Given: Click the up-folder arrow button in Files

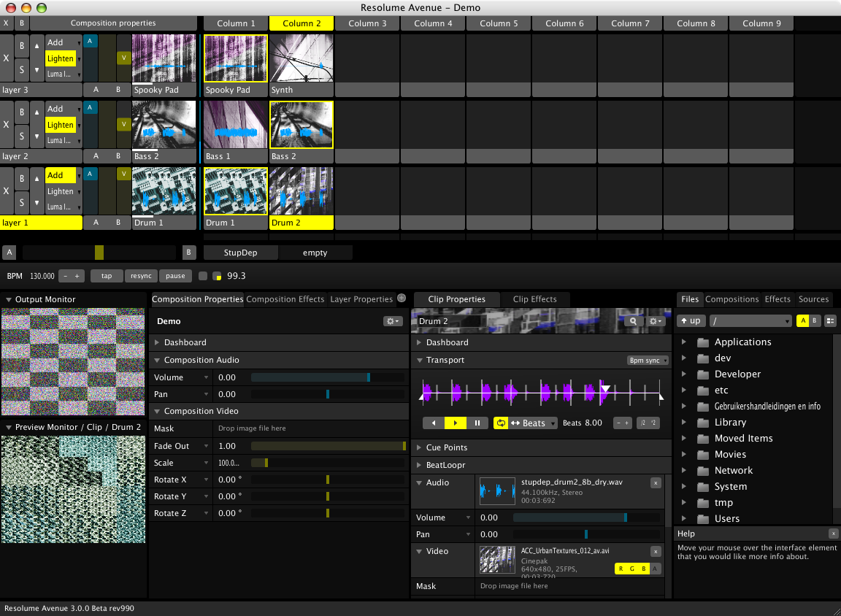Looking at the screenshot, I should pyautogui.click(x=691, y=320).
